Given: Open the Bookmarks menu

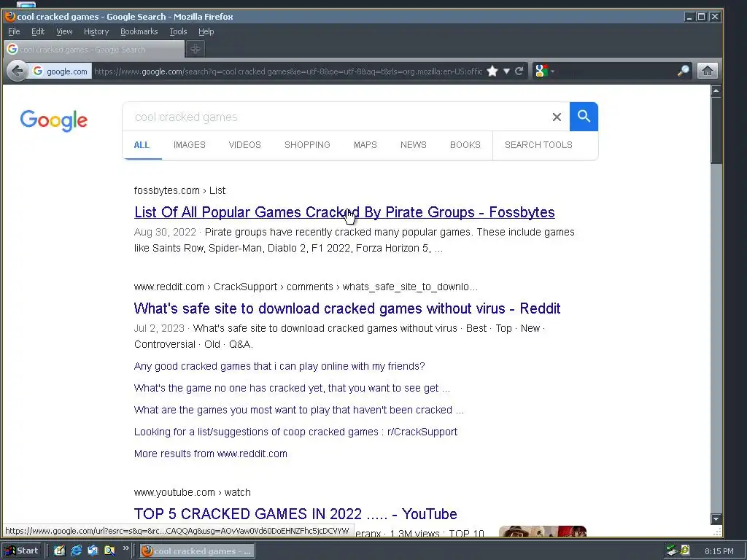Looking at the screenshot, I should (139, 31).
